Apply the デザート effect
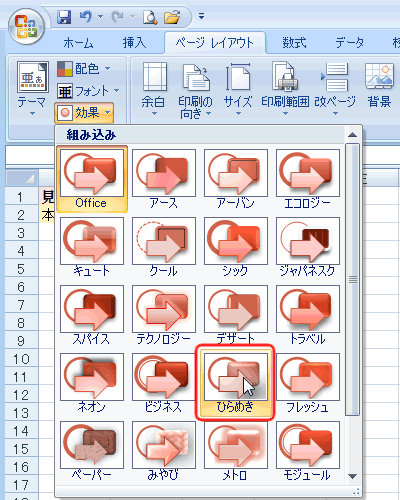The image size is (400, 500). [x=236, y=315]
